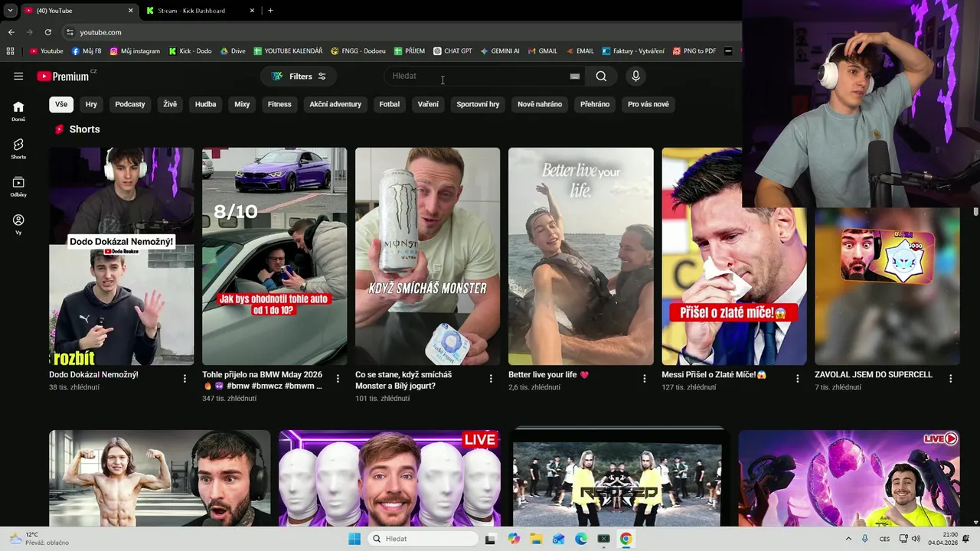Select the Podcasty filter chip
The image size is (980, 551).
130,104
